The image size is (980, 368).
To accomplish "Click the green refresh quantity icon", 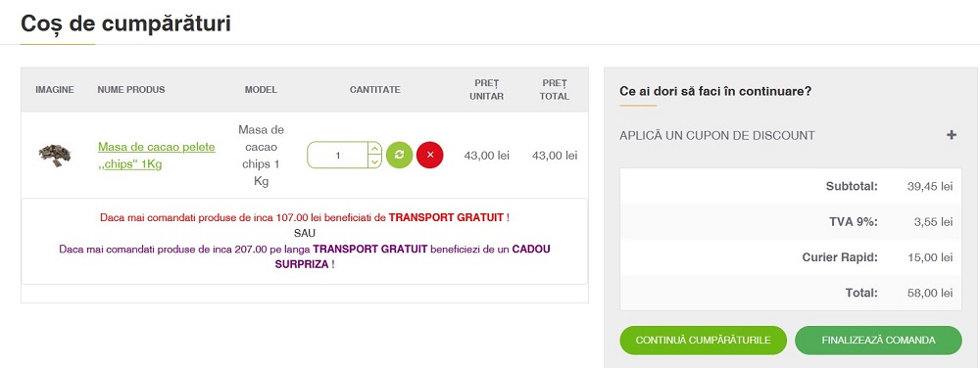I will click(399, 155).
